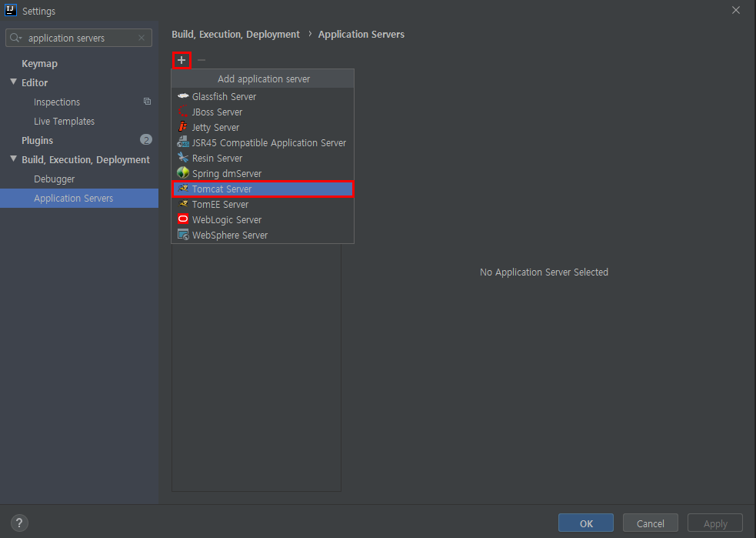Click the JSR45 Compatible server icon
Image resolution: width=756 pixels, height=538 pixels.
(x=183, y=142)
